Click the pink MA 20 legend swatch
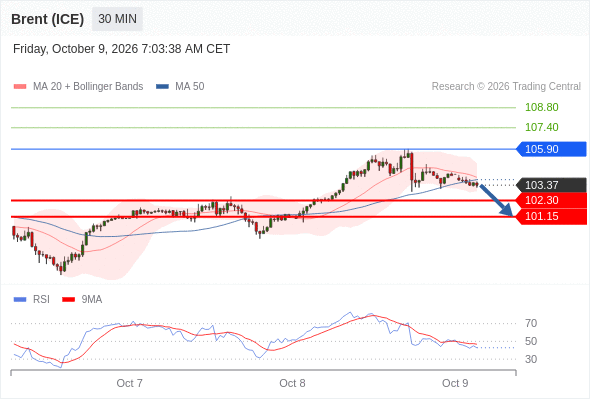This screenshot has height=400, width=590. click(20, 87)
